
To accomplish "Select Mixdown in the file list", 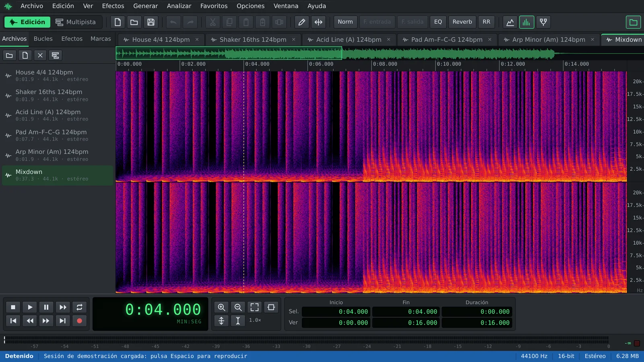I will tap(58, 175).
